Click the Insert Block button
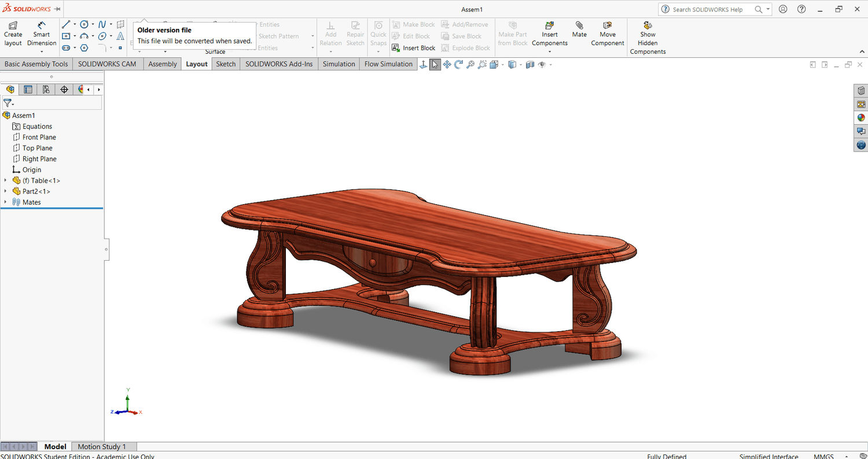The height and width of the screenshot is (459, 868). point(413,48)
